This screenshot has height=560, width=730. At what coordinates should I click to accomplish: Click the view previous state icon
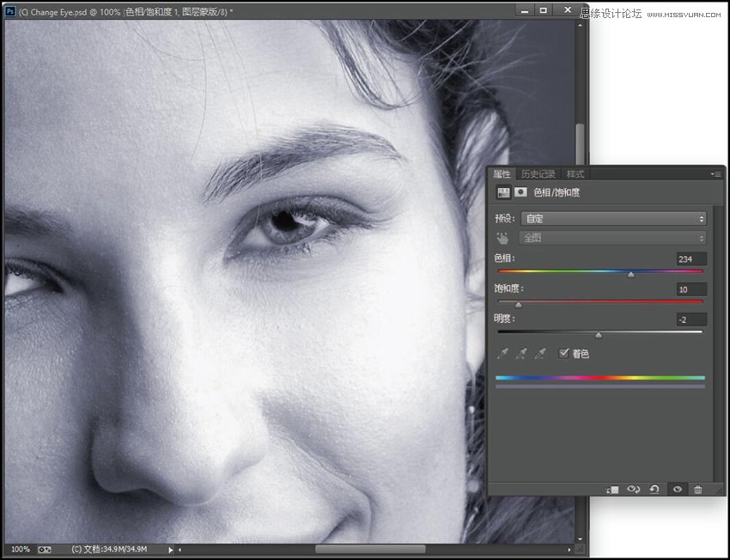pos(634,489)
